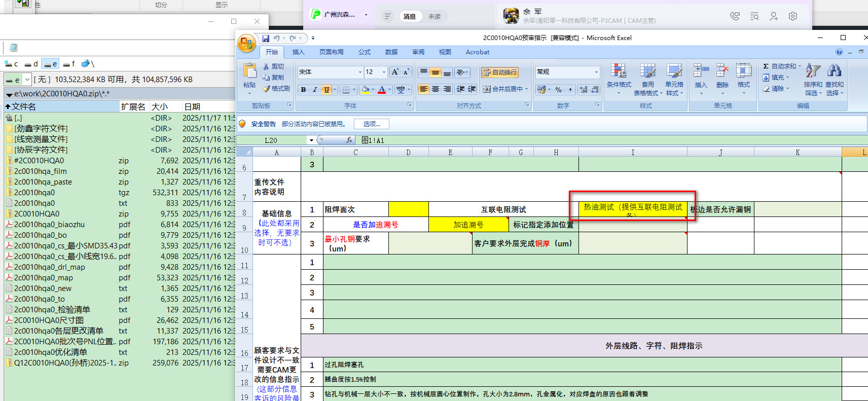Screen dimensions: 868x401
Task: Click the security warning 选项... button
Action: tap(372, 124)
